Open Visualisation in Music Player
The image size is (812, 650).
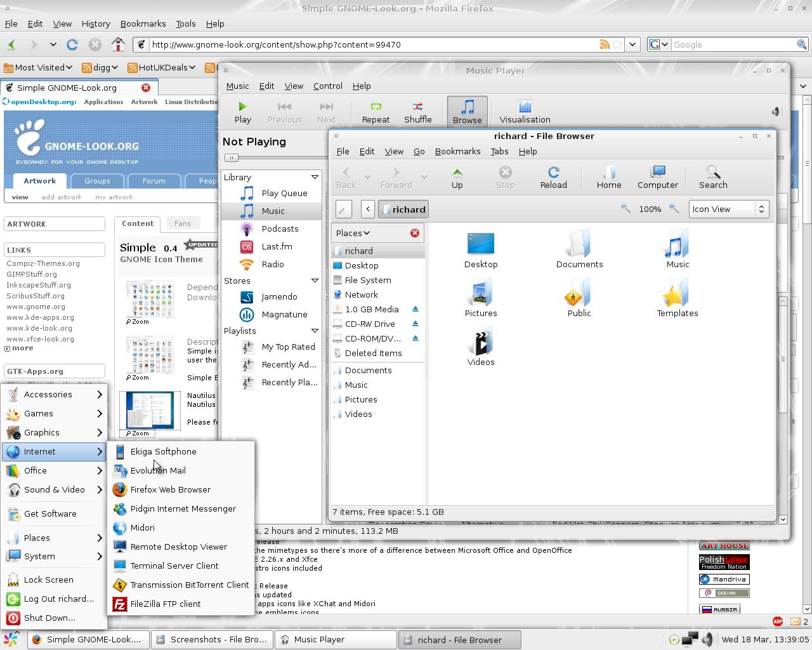pos(525,112)
